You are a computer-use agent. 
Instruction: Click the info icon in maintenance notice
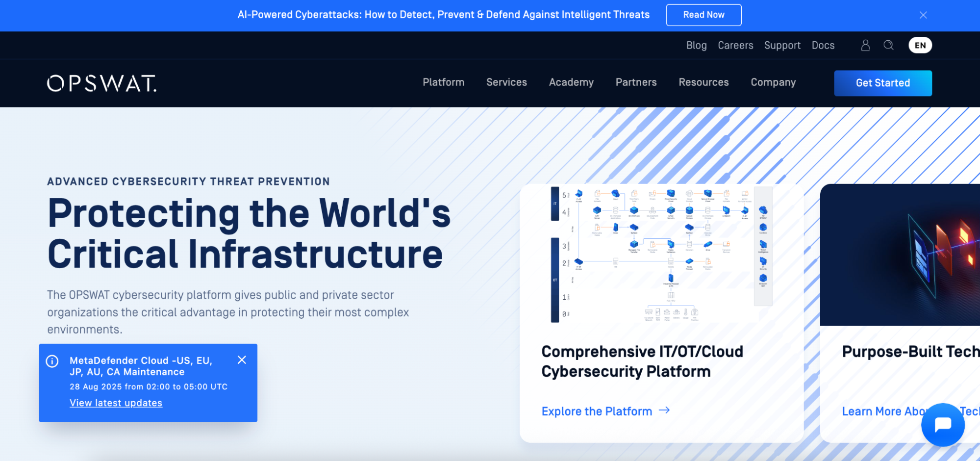[x=52, y=361]
